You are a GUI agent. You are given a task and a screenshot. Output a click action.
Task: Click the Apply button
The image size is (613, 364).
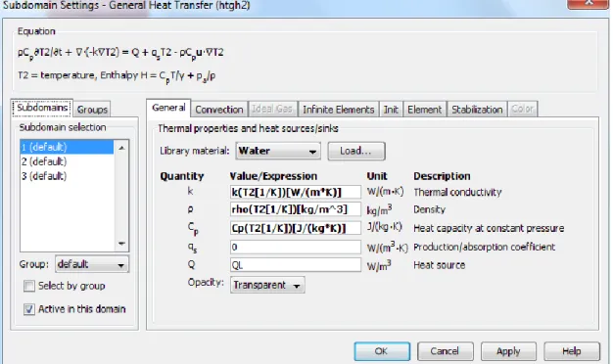508,351
